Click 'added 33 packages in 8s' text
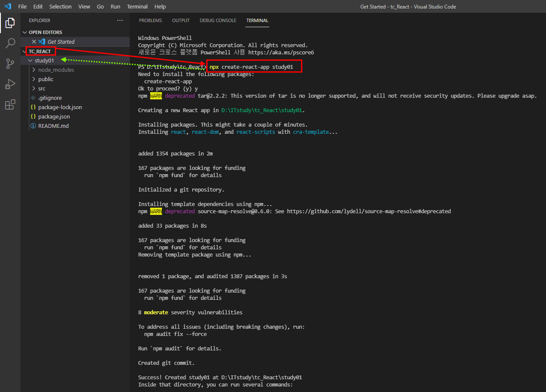 173,226
